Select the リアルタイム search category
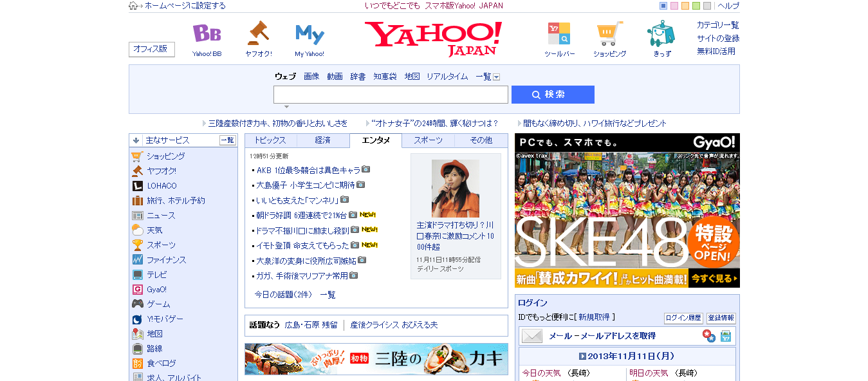Screen dimensions: 868x381 click(x=447, y=77)
